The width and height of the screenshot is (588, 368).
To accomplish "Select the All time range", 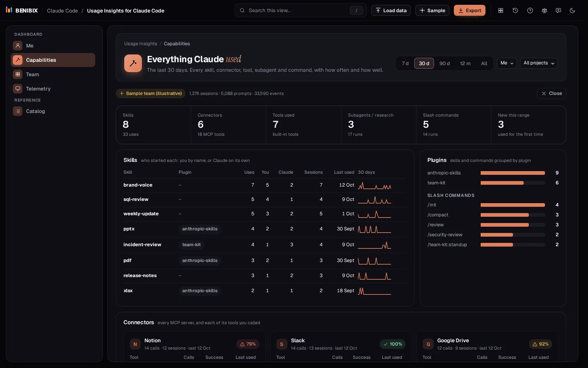I will [x=484, y=63].
